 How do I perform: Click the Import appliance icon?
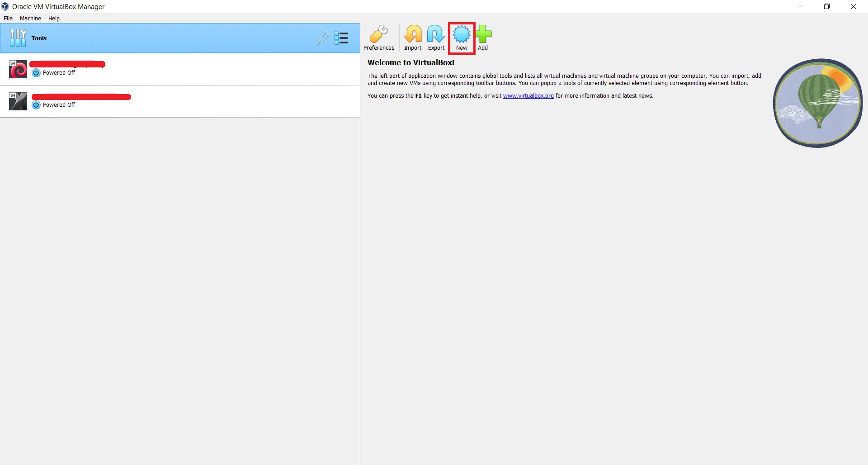click(413, 38)
